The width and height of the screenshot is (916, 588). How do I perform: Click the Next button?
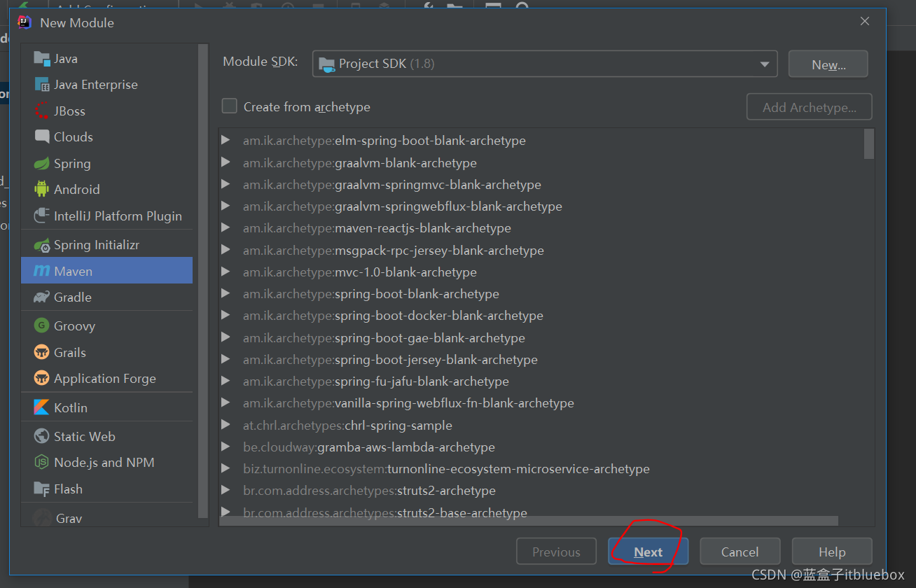coord(648,552)
